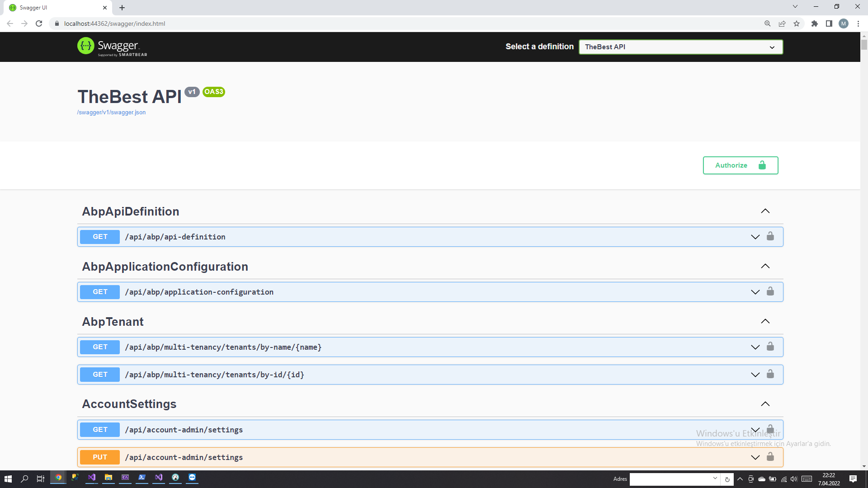Open the Chrome tab search chevron
Viewport: 868px width, 488px height.
click(x=795, y=6)
